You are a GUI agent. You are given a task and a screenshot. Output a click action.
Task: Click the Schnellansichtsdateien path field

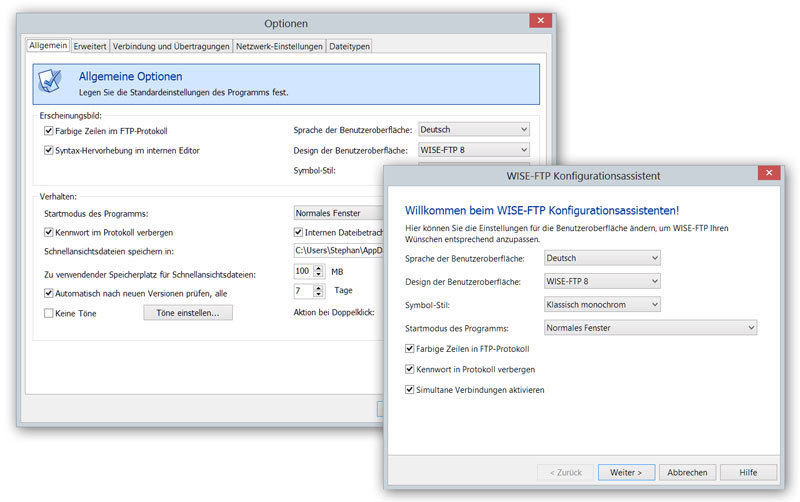[x=338, y=250]
